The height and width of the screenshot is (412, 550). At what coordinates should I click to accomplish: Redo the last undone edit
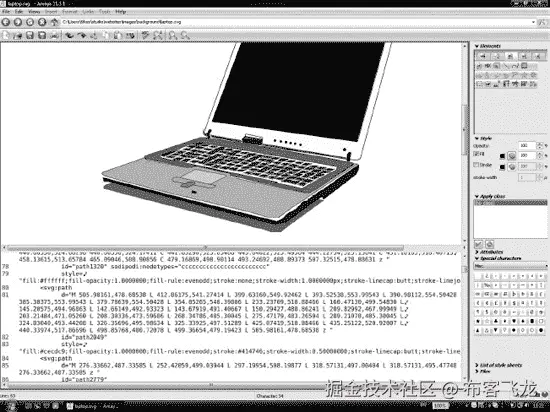(81, 35)
